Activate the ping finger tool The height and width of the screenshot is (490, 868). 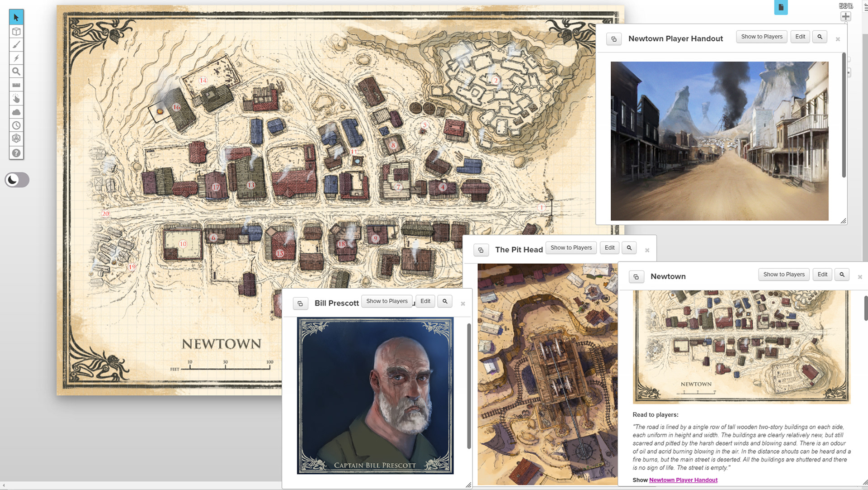(16, 98)
